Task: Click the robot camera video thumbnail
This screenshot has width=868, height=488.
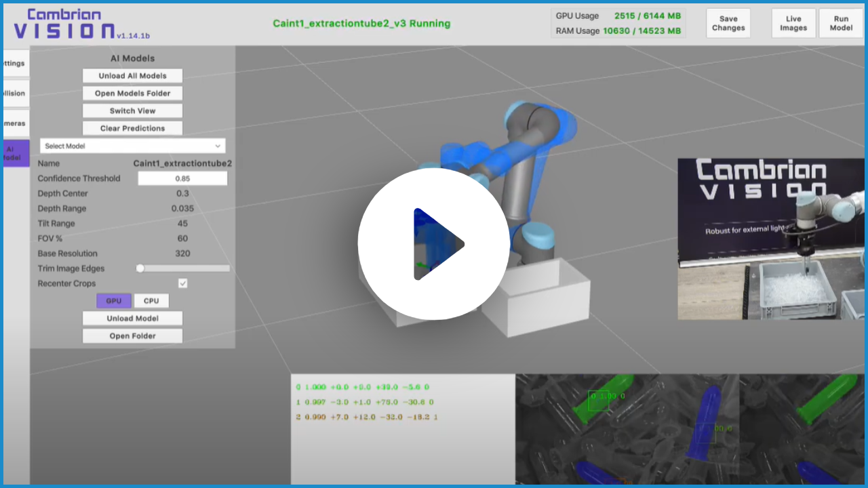Action: (771, 239)
